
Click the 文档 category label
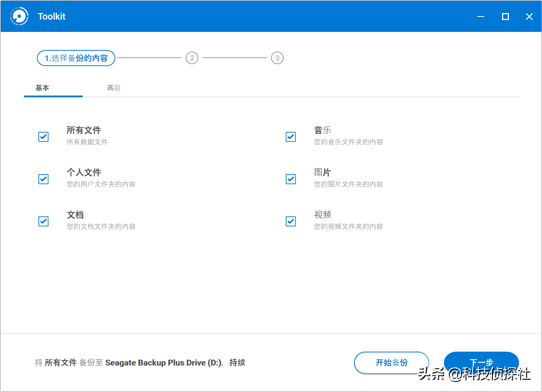pos(75,215)
